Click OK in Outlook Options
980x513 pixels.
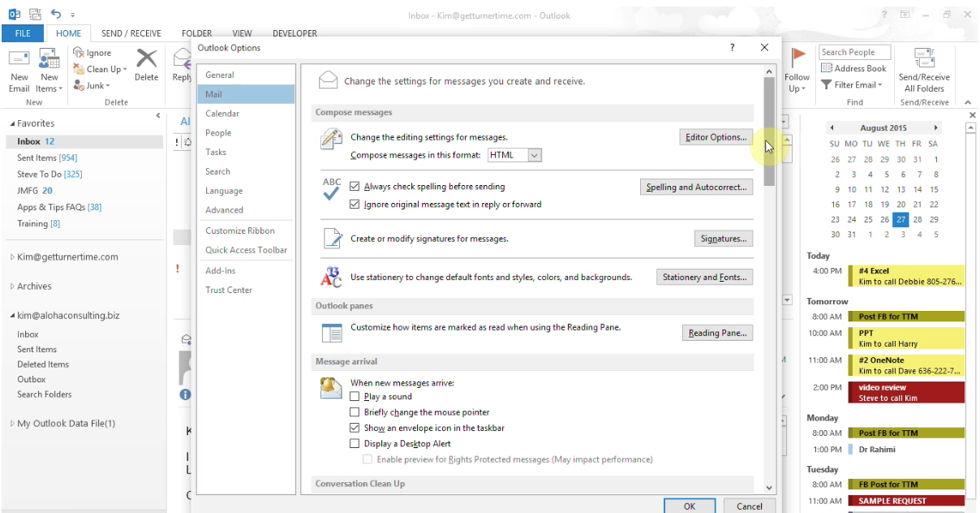689,506
